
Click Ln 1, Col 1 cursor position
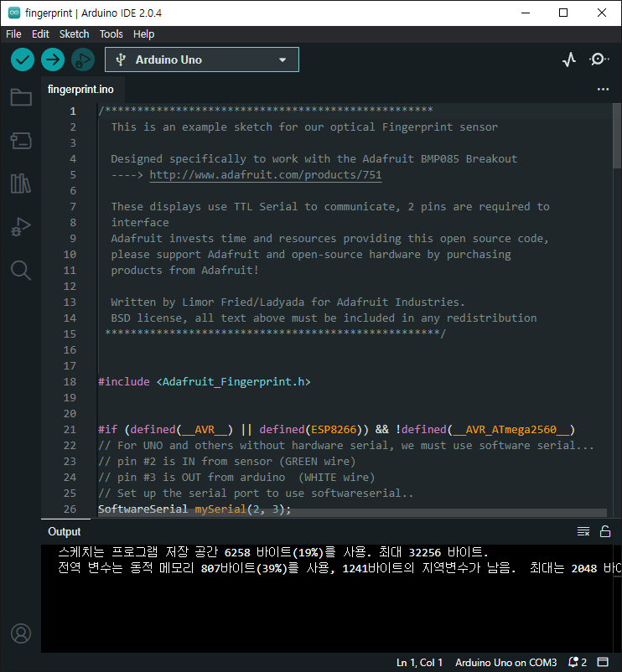point(419,663)
